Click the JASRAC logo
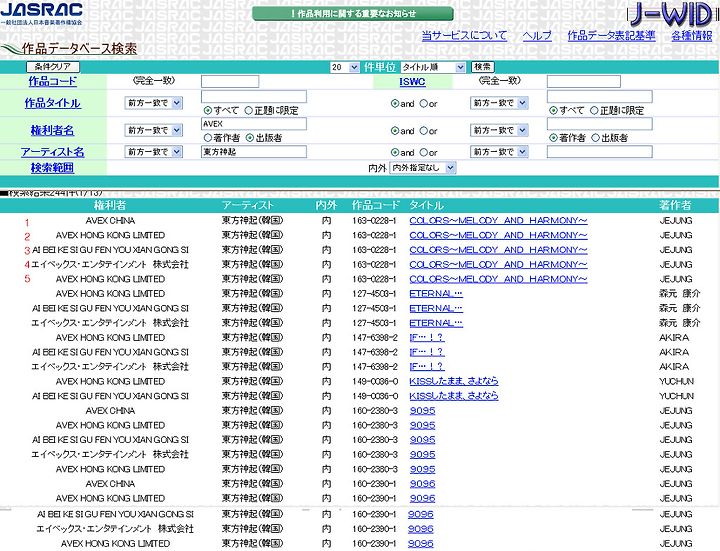Image resolution: width=720 pixels, height=551 pixels. [x=42, y=13]
